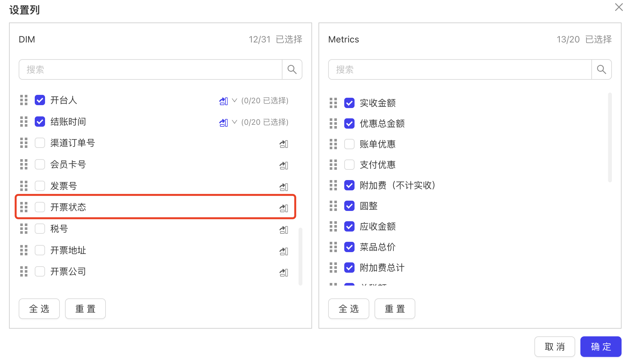Expand the dropdown chevron in 开台人 row

(x=235, y=101)
